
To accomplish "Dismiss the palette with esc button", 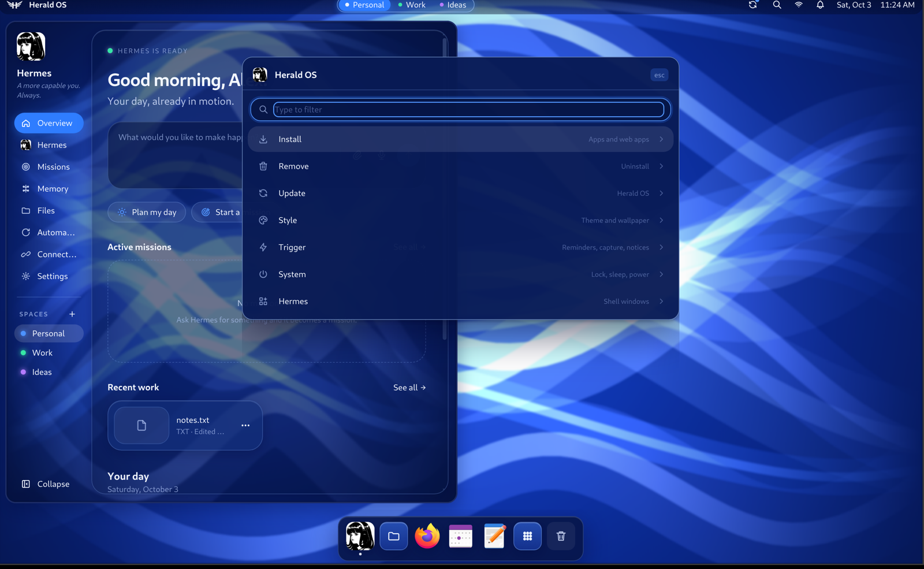I will 659,75.
